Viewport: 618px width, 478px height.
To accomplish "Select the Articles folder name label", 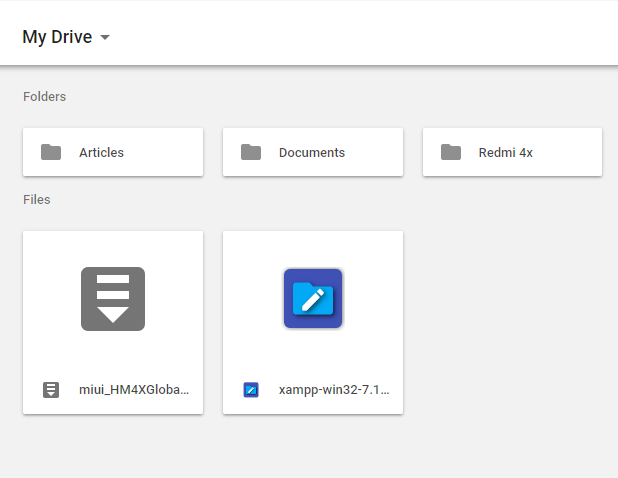I will pos(101,153).
